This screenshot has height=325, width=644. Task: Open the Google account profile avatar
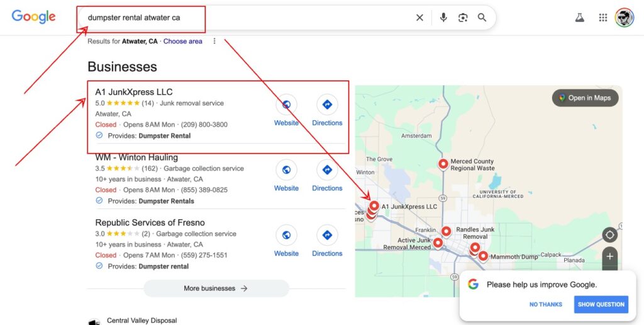624,18
